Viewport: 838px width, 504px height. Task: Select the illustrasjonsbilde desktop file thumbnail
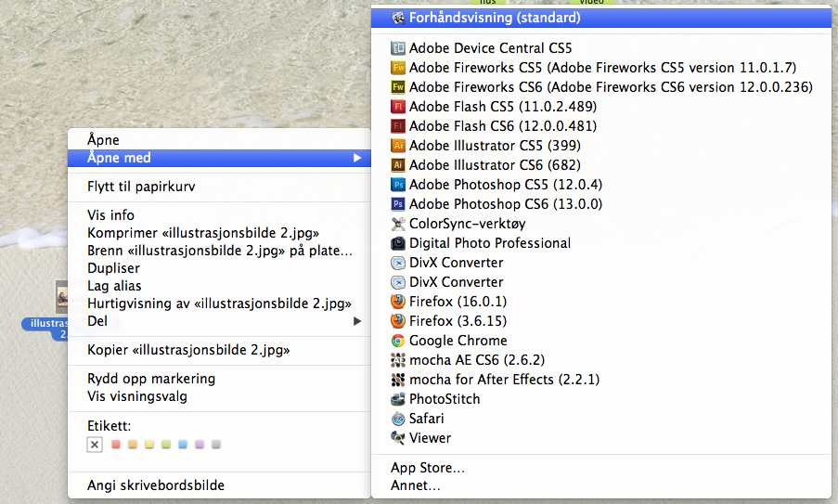(x=62, y=297)
